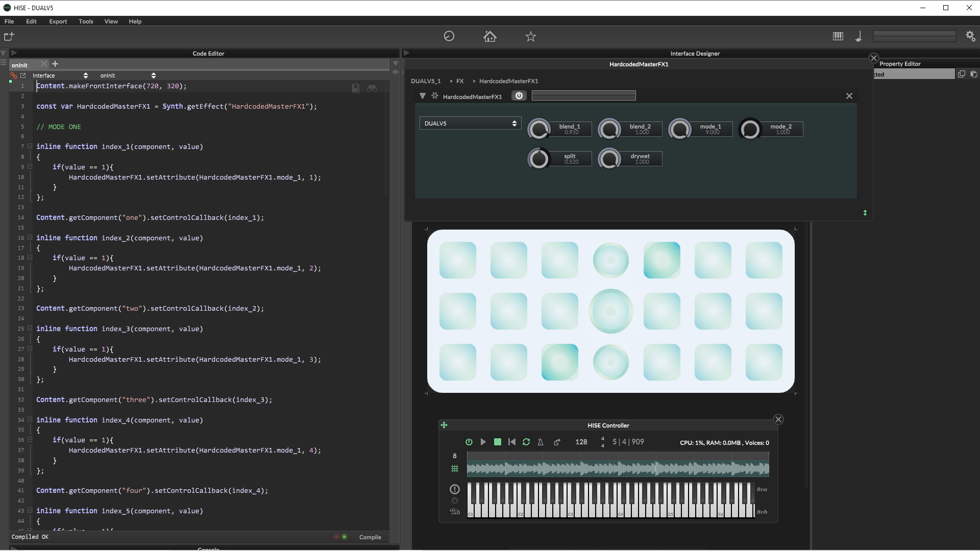
Task: Start playback in HISE Controller
Action: click(x=483, y=442)
